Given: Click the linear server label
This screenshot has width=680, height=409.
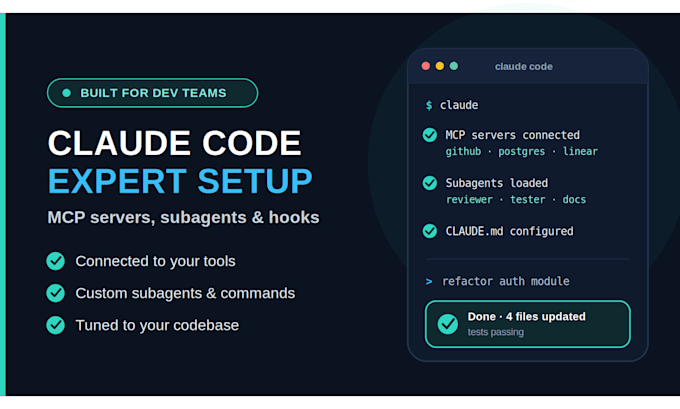Looking at the screenshot, I should [x=580, y=151].
